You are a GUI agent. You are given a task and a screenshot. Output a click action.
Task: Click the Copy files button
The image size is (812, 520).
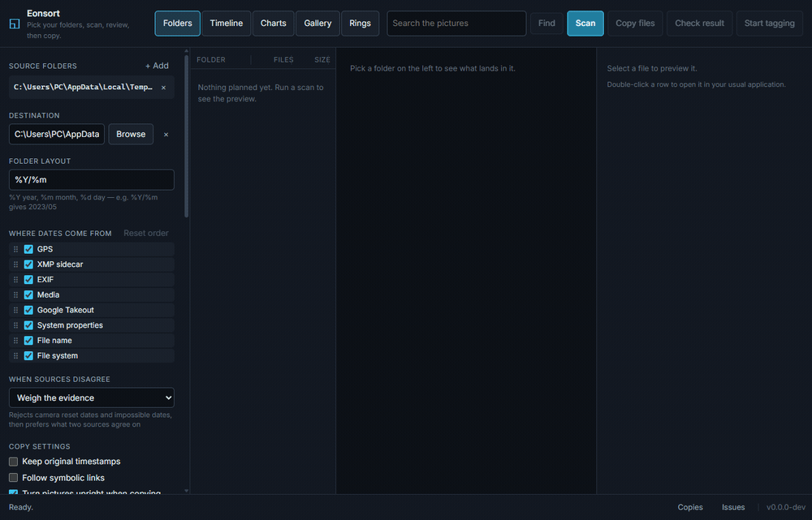(635, 24)
